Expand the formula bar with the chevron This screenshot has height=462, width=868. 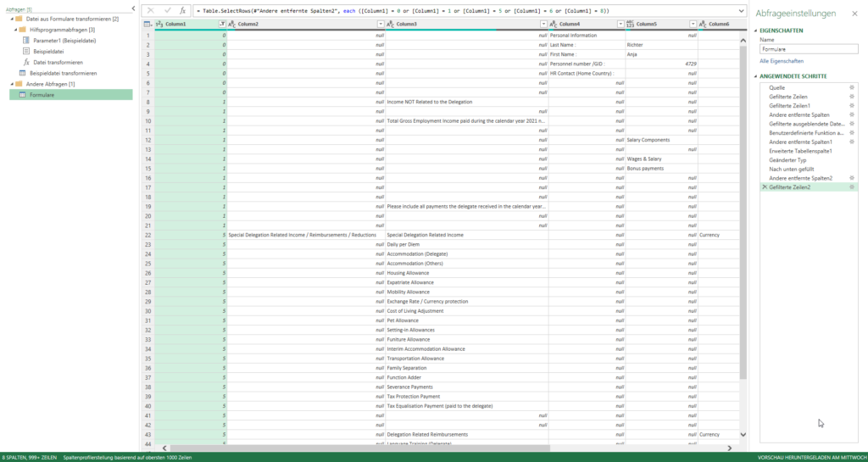click(743, 10)
